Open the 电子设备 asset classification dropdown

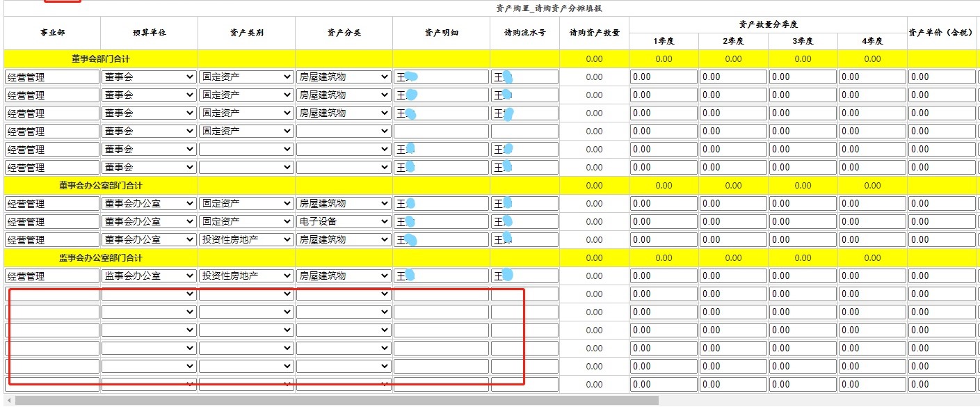pyautogui.click(x=344, y=221)
